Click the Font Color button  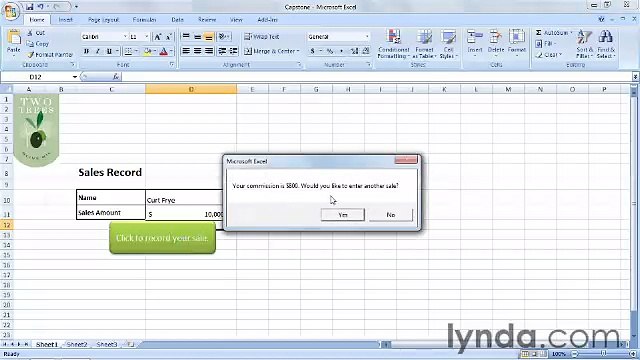[x=164, y=51]
